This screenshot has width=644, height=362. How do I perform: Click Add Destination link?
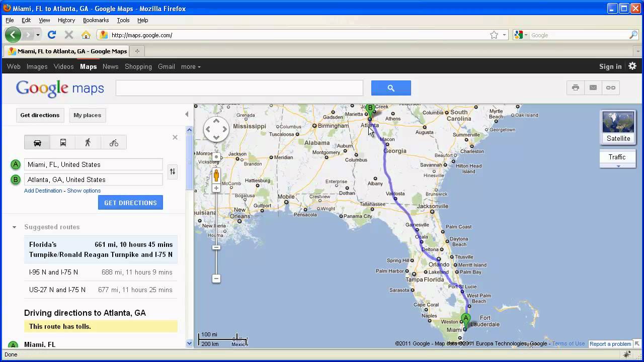[x=43, y=191]
